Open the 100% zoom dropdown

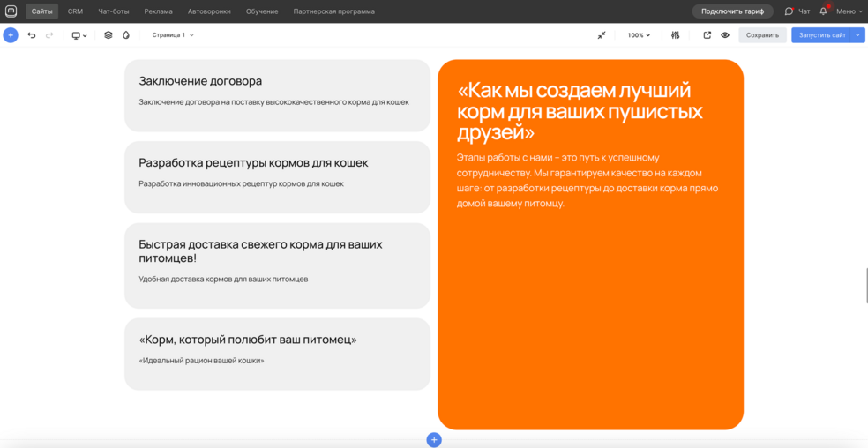[639, 35]
